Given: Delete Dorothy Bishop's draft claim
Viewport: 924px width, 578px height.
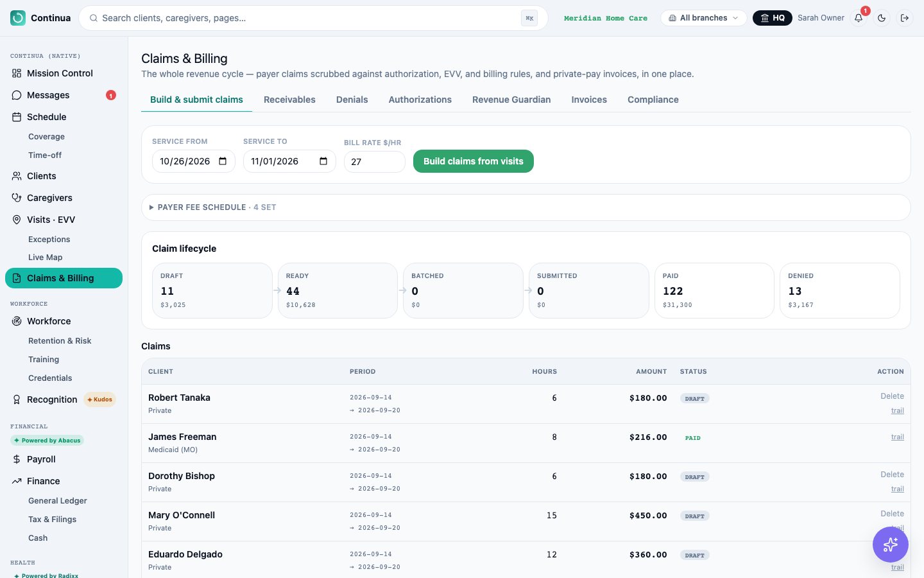Looking at the screenshot, I should coord(892,475).
